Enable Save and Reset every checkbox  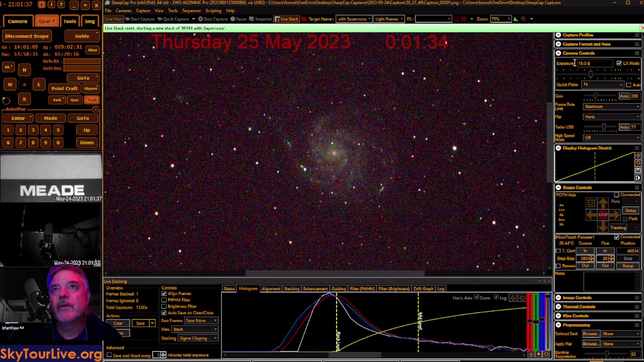click(109, 355)
